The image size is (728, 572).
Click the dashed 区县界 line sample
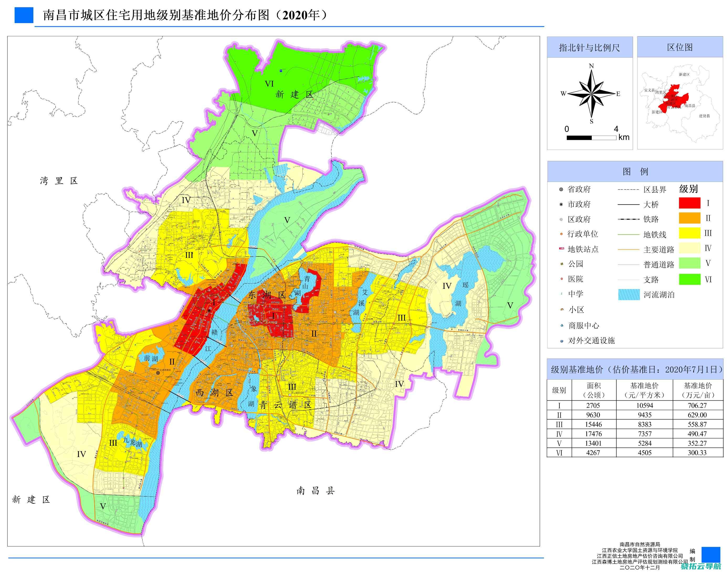[x=628, y=190]
